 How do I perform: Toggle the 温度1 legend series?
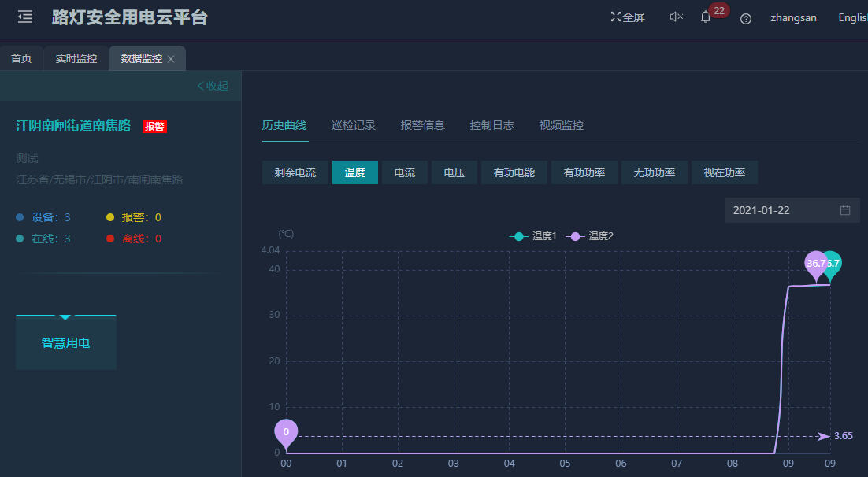pos(533,236)
